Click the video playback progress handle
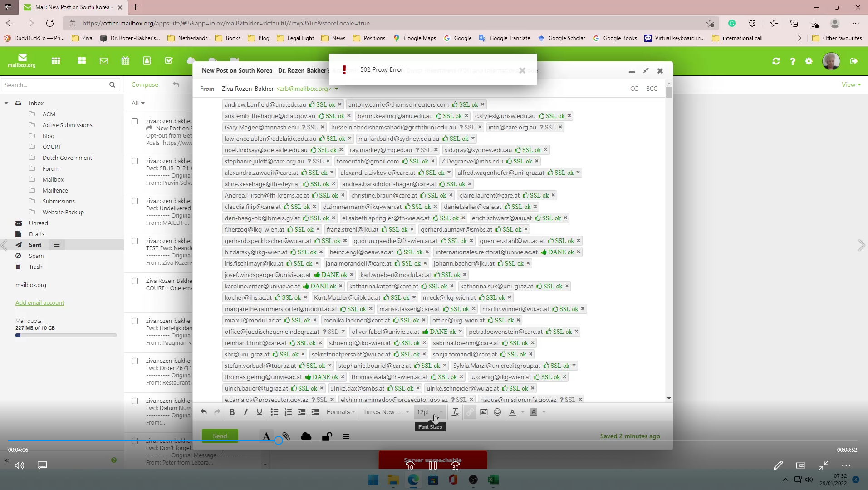This screenshot has width=868, height=490. tap(279, 440)
